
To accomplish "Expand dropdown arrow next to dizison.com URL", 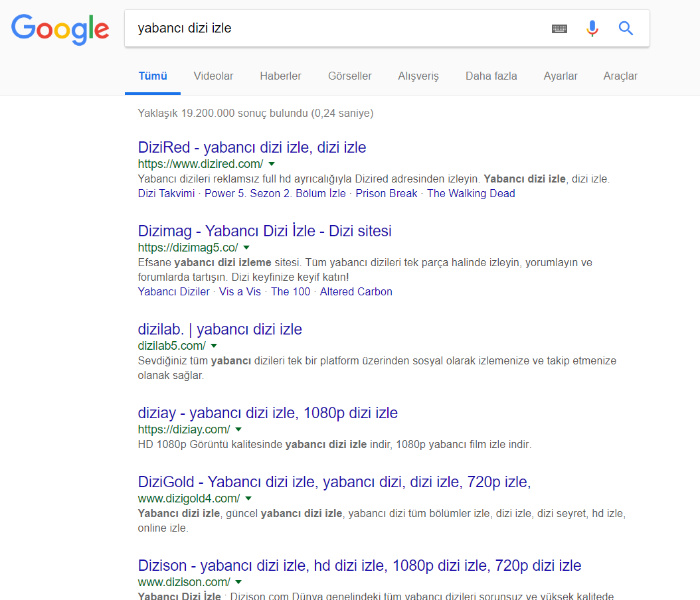I will [x=238, y=581].
